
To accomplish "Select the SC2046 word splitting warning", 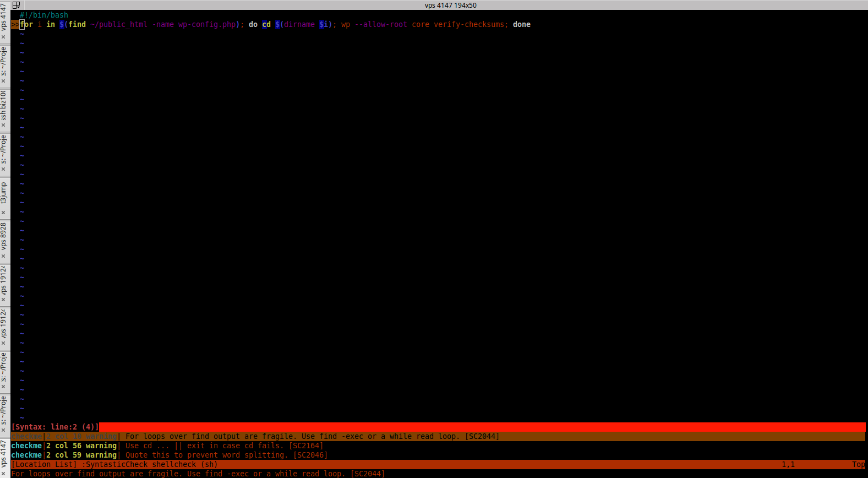I will pos(226,455).
